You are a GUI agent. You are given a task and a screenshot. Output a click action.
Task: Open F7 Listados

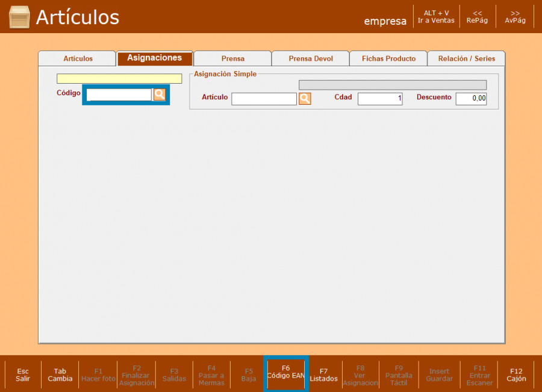point(323,375)
